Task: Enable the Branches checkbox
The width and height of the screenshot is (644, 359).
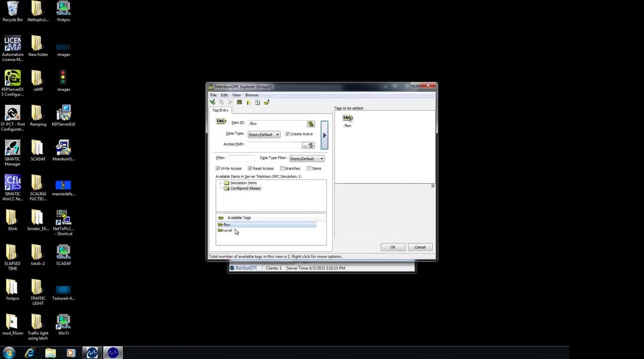Action: pyautogui.click(x=282, y=168)
